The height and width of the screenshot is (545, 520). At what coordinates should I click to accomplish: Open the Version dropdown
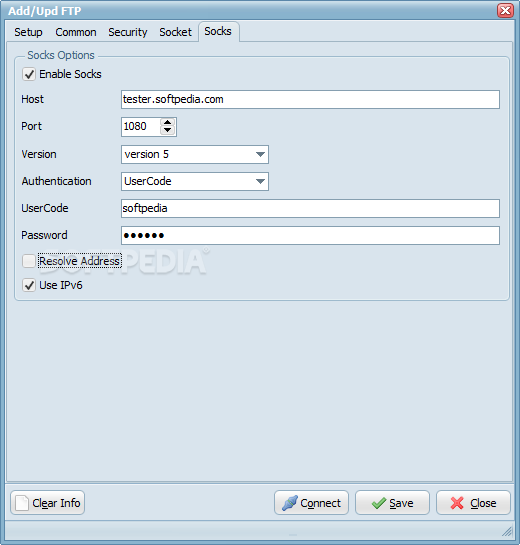click(195, 154)
